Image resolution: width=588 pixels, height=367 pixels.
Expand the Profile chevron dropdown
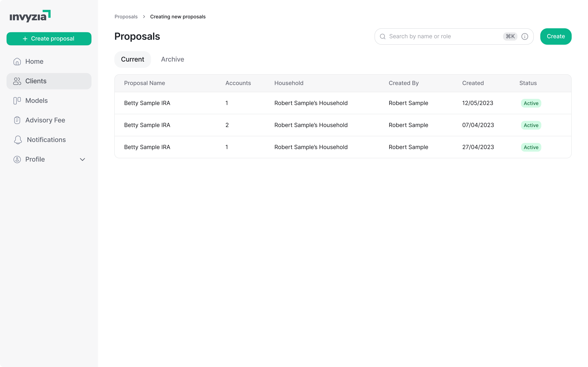(x=82, y=159)
